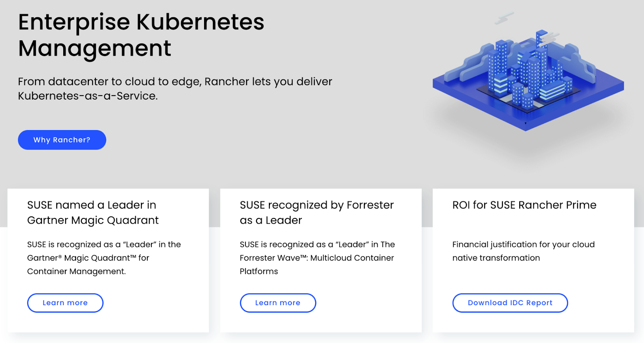This screenshot has width=644, height=343.
Task: Download the IDC Report
Action: [510, 303]
